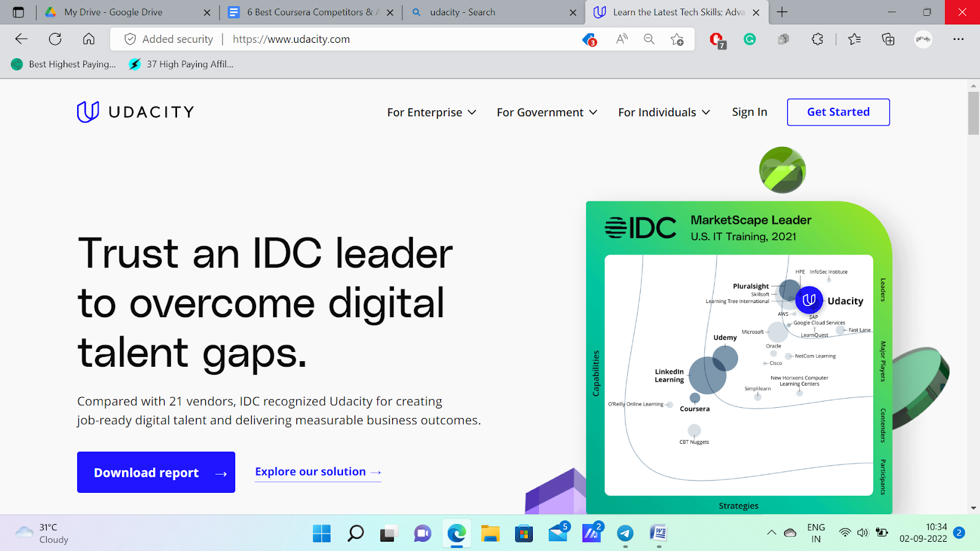Open File Explorer from the taskbar
Viewport: 980px width, 551px height.
490,533
